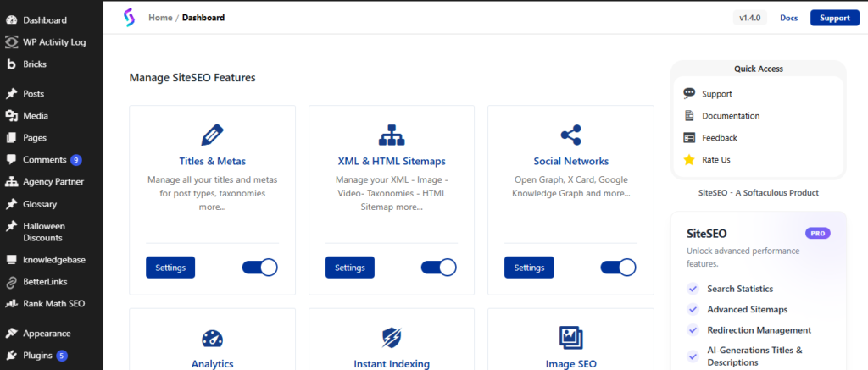Click the Rate Us star icon
The height and width of the screenshot is (370, 868).
point(689,160)
